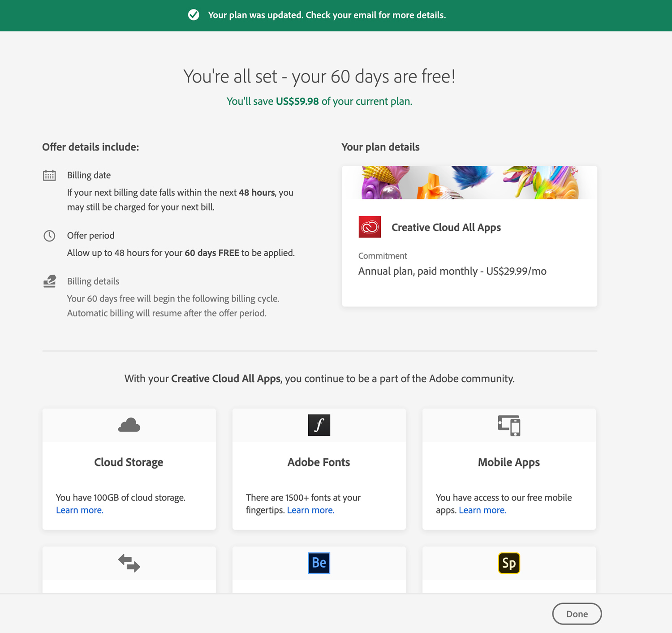The height and width of the screenshot is (633, 672).
Task: Click the Adobe Spark Sp icon
Action: tap(508, 563)
